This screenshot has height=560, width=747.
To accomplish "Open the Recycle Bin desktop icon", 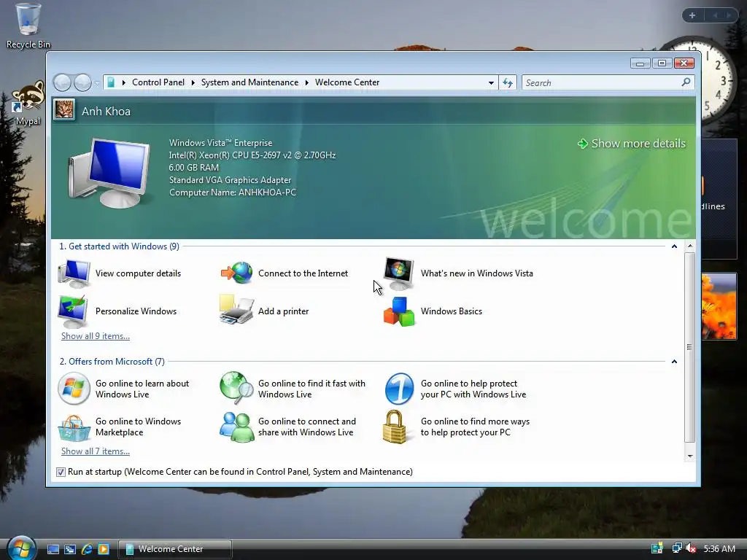I will 28,26.
